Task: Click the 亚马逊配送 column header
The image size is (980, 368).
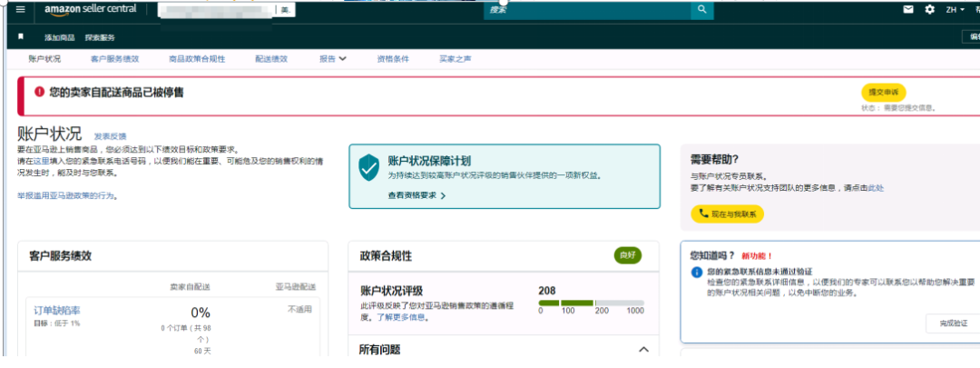Action: click(x=294, y=286)
